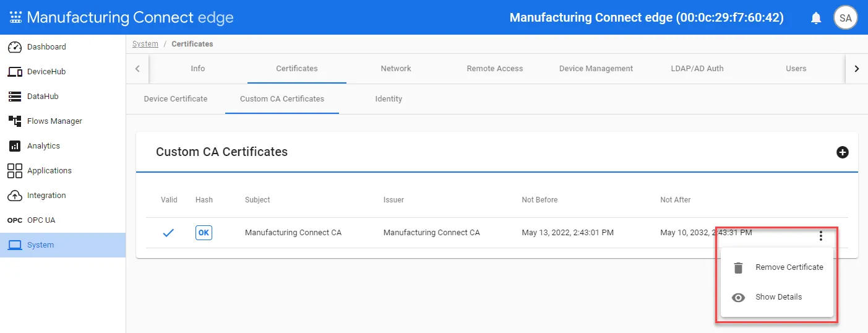Click the Integration cloud icon

(15, 196)
